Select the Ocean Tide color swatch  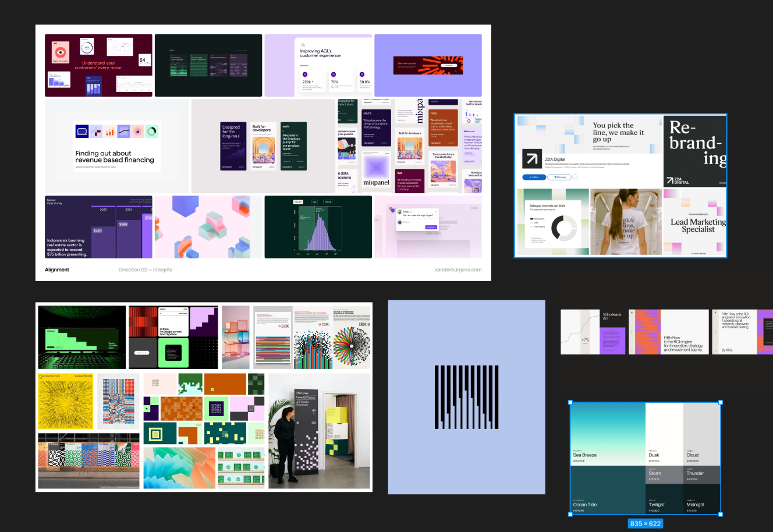[x=607, y=490]
